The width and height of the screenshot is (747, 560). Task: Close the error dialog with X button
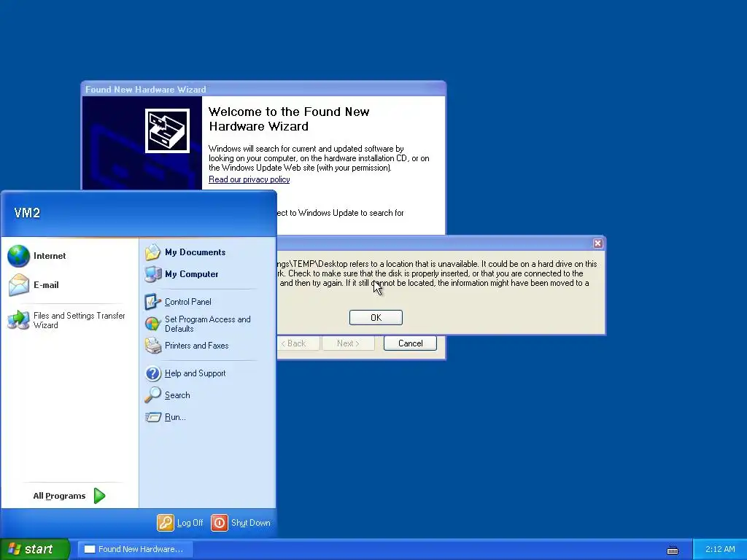tap(598, 244)
